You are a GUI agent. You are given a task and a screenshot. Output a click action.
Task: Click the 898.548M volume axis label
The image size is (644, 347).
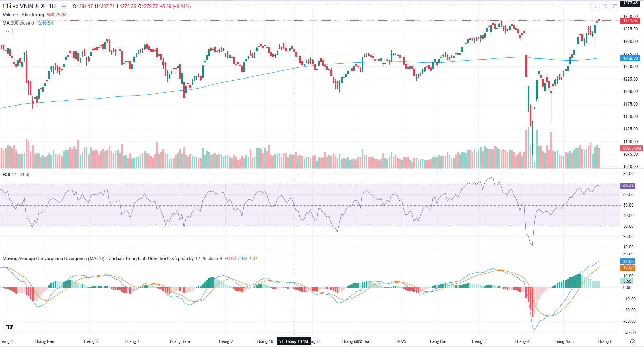point(632,148)
